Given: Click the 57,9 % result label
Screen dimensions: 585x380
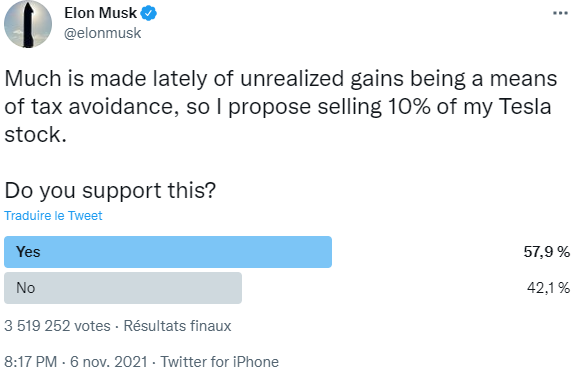Looking at the screenshot, I should pyautogui.click(x=547, y=252).
